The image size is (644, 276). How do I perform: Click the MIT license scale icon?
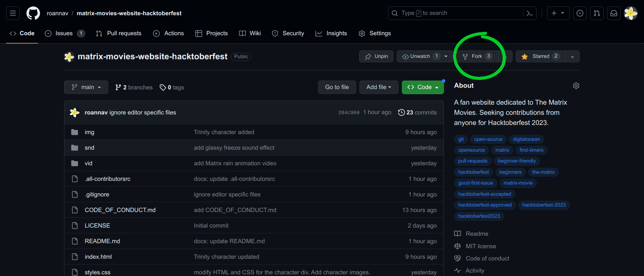(x=457, y=246)
